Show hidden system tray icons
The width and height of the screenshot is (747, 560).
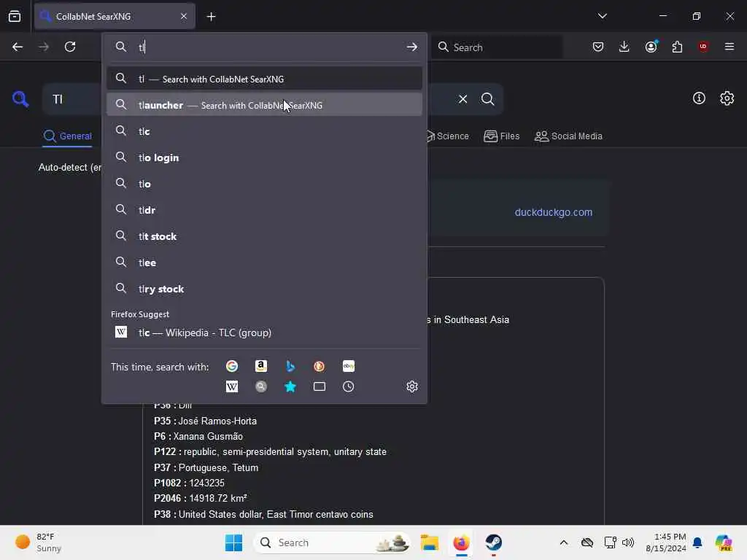click(564, 542)
